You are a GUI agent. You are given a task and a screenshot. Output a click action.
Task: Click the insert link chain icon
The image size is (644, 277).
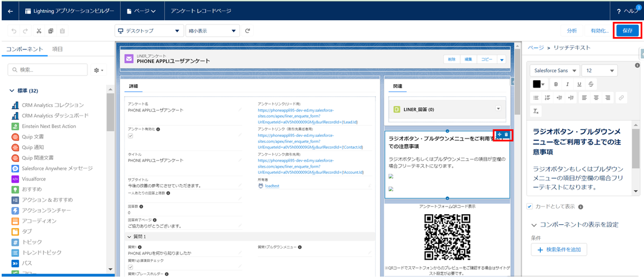coord(622,98)
